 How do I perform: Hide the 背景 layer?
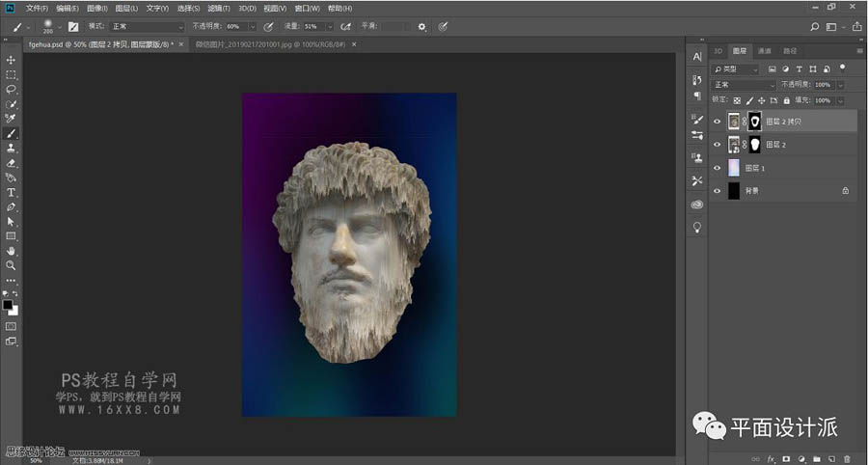[x=717, y=191]
